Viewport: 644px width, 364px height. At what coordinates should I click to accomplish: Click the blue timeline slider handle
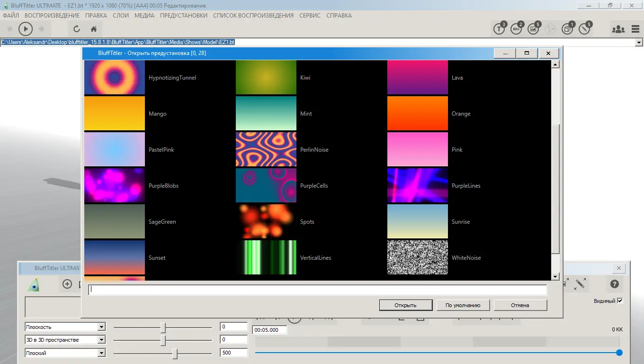(x=619, y=353)
